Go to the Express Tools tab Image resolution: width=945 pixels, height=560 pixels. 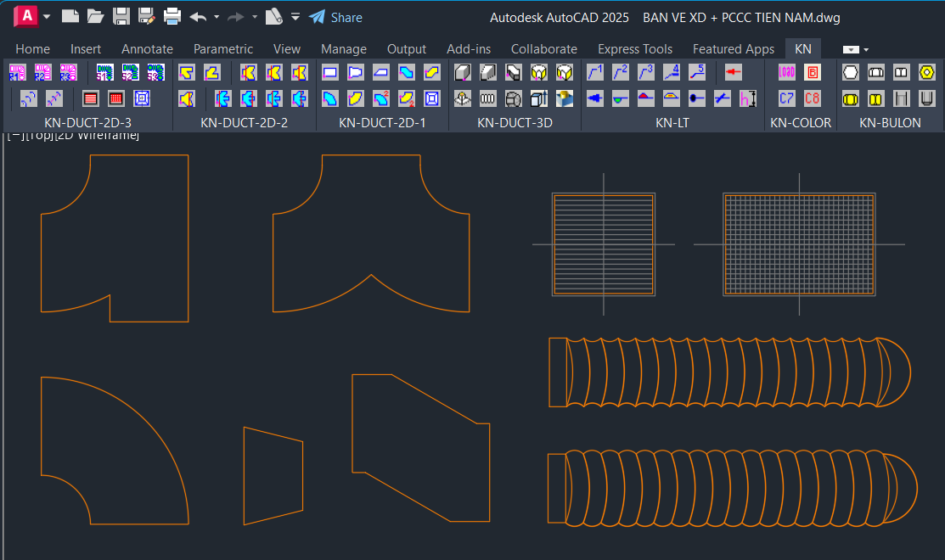tap(634, 49)
